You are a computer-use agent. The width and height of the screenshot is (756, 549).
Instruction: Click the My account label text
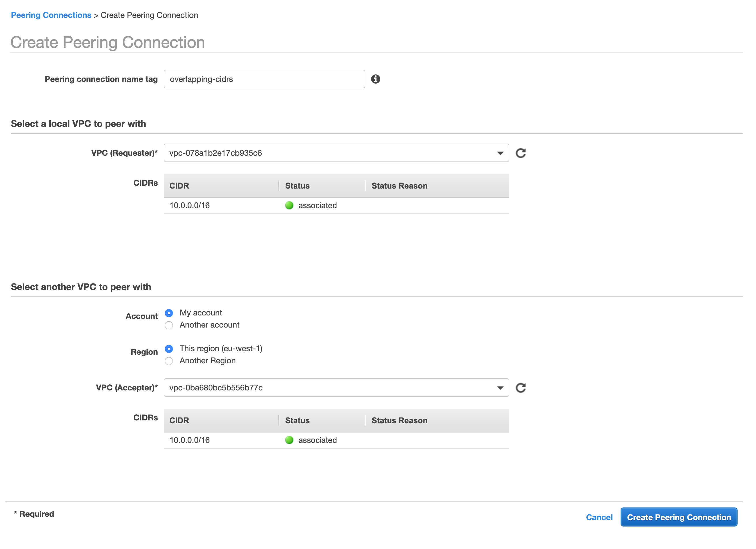point(201,313)
